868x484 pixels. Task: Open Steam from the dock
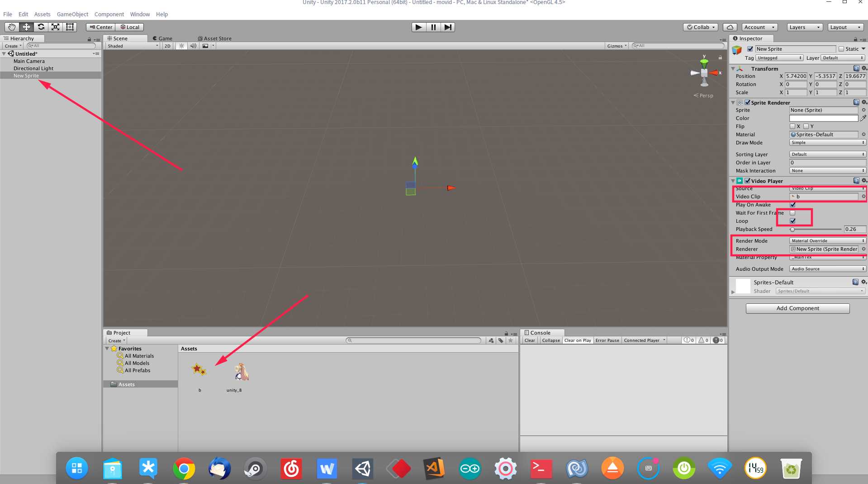tap(255, 469)
